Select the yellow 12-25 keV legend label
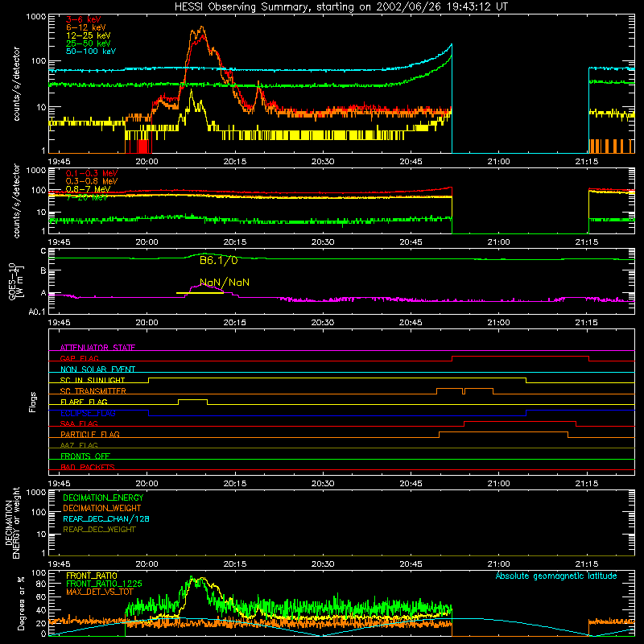Screen dimensions: 644x644 [x=89, y=35]
